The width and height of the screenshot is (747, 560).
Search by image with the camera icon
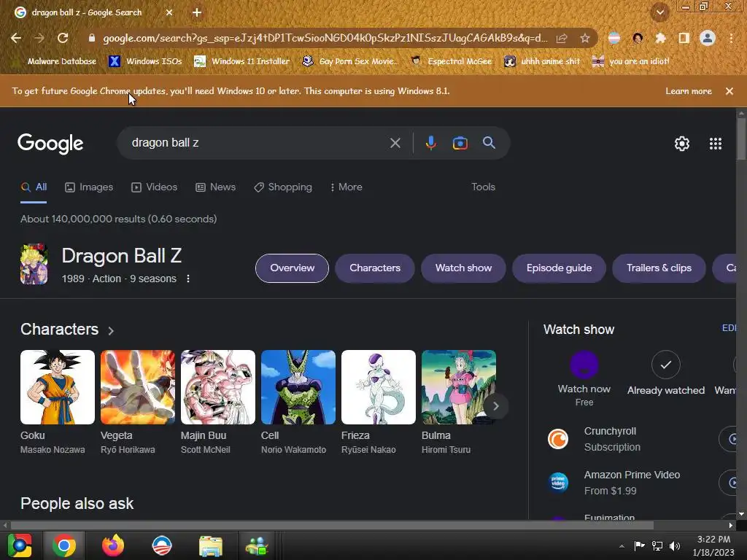pyautogui.click(x=460, y=143)
